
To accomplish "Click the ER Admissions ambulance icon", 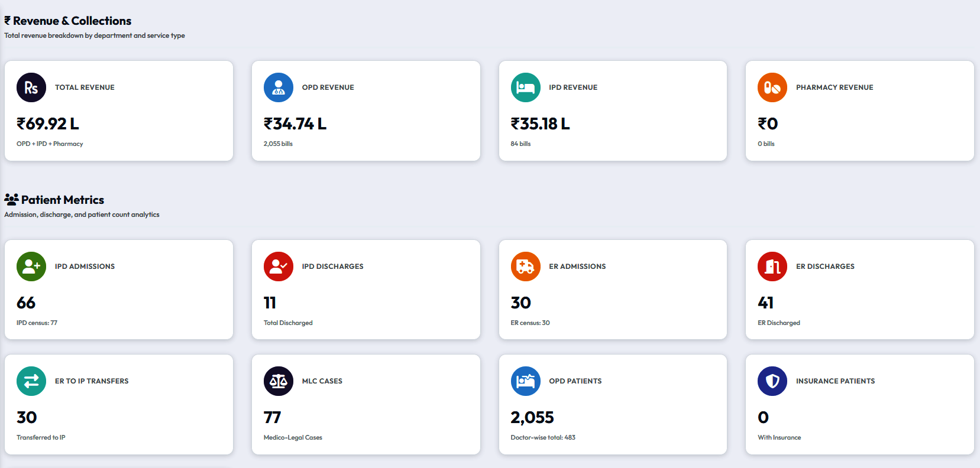I will (526, 266).
